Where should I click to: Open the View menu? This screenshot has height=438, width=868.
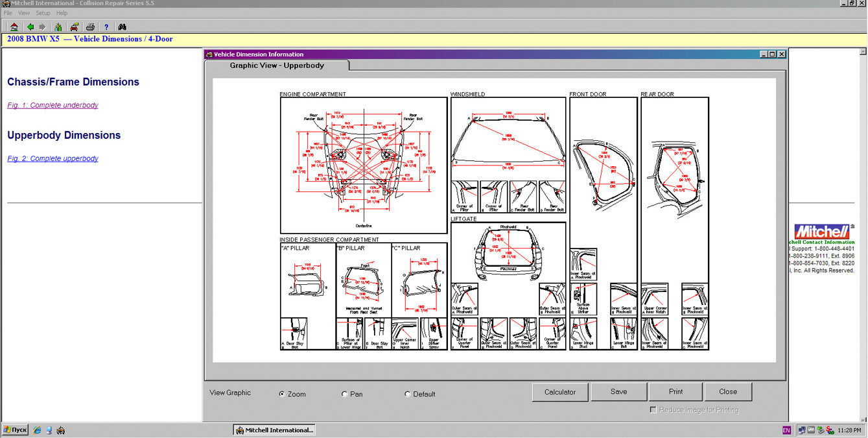(24, 13)
